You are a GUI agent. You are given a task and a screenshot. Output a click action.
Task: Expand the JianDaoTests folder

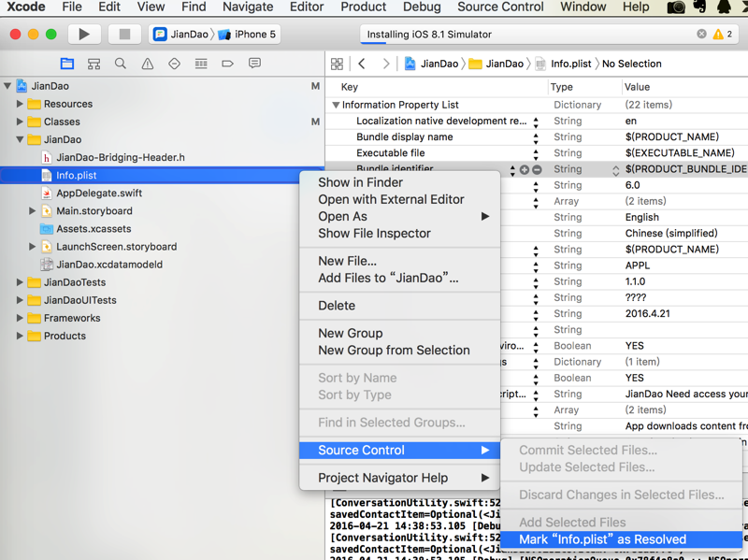[20, 282]
